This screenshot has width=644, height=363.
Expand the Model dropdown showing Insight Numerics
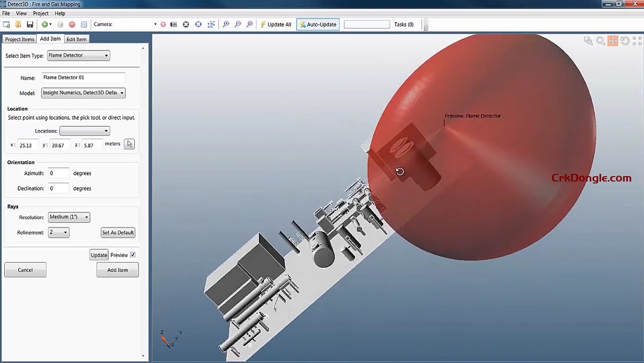122,93
